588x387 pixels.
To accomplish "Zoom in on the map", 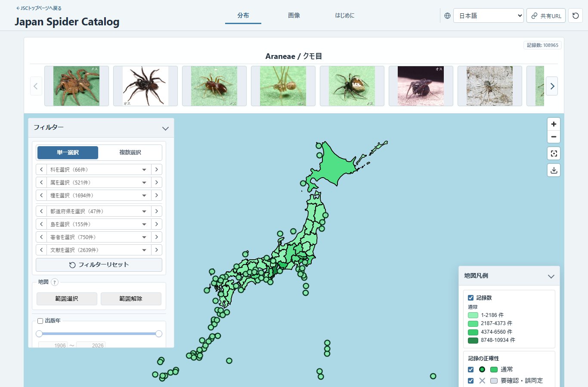I will [554, 124].
